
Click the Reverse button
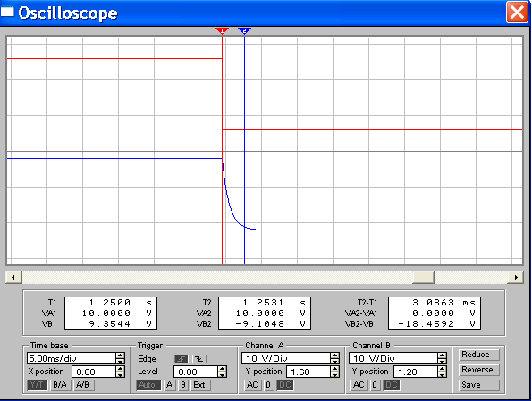[x=478, y=370]
